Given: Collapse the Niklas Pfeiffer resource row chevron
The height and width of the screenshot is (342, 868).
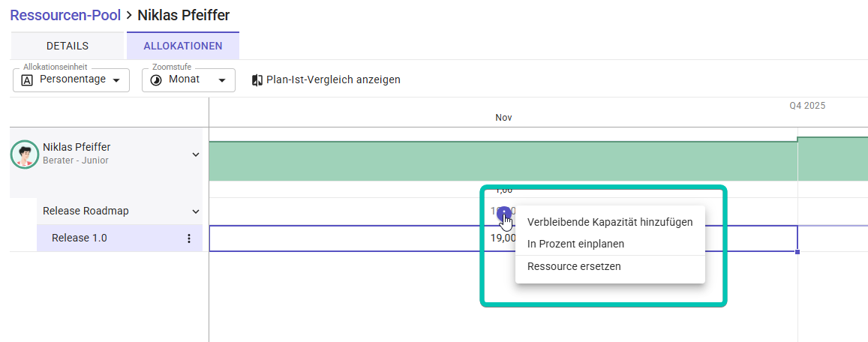Looking at the screenshot, I should click(x=196, y=154).
